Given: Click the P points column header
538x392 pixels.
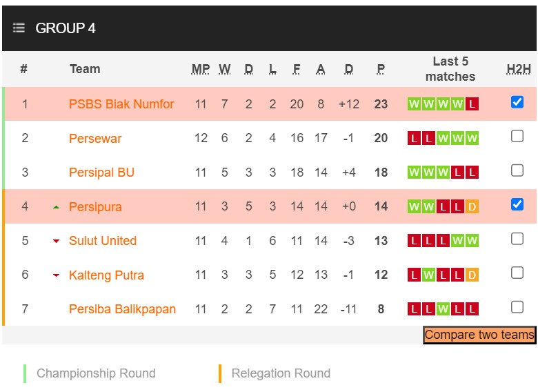Looking at the screenshot, I should [x=381, y=69].
